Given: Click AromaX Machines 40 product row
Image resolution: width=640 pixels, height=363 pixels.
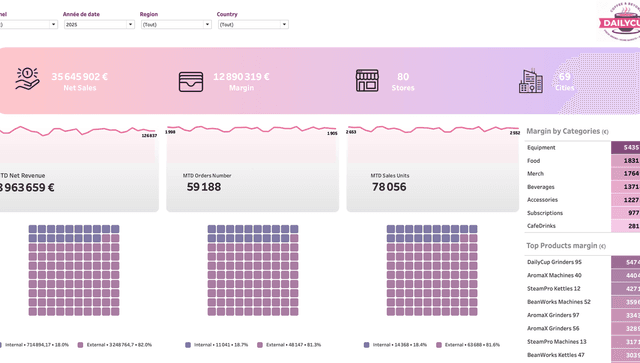Looking at the screenshot, I should pos(582,276).
